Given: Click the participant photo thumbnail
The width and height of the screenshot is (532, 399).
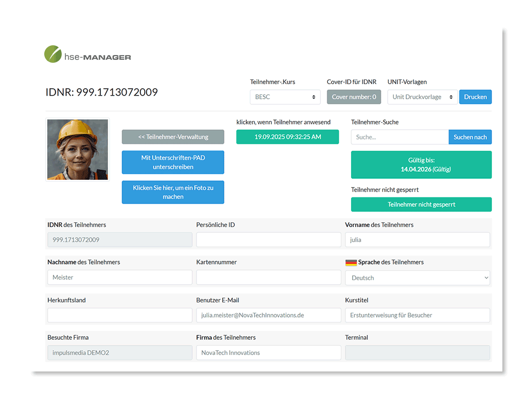Looking at the screenshot, I should 77,149.
